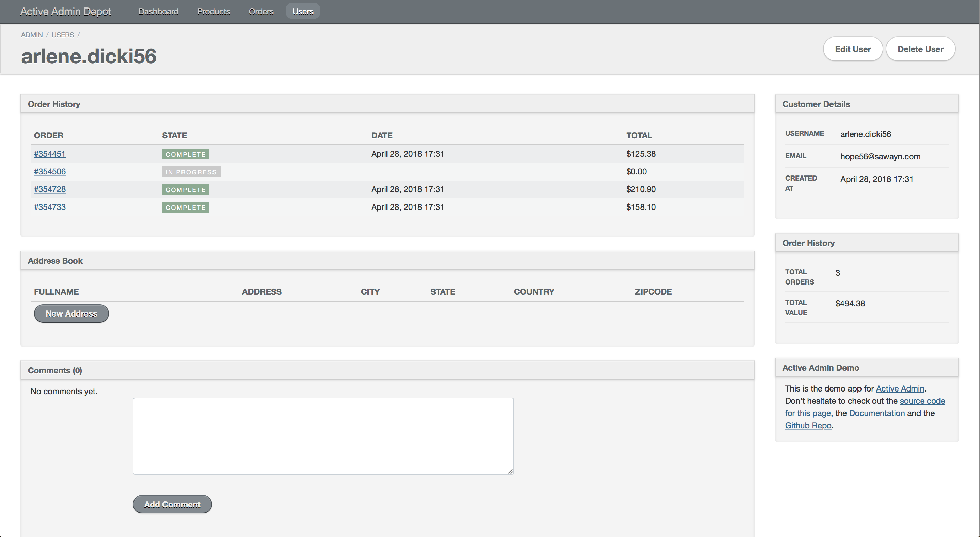Select the Users navigation tab
Viewport: 980px width, 537px height.
coord(302,12)
